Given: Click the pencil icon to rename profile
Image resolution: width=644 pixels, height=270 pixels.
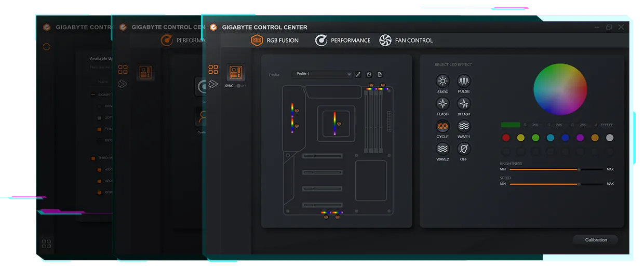Looking at the screenshot, I should (x=358, y=74).
